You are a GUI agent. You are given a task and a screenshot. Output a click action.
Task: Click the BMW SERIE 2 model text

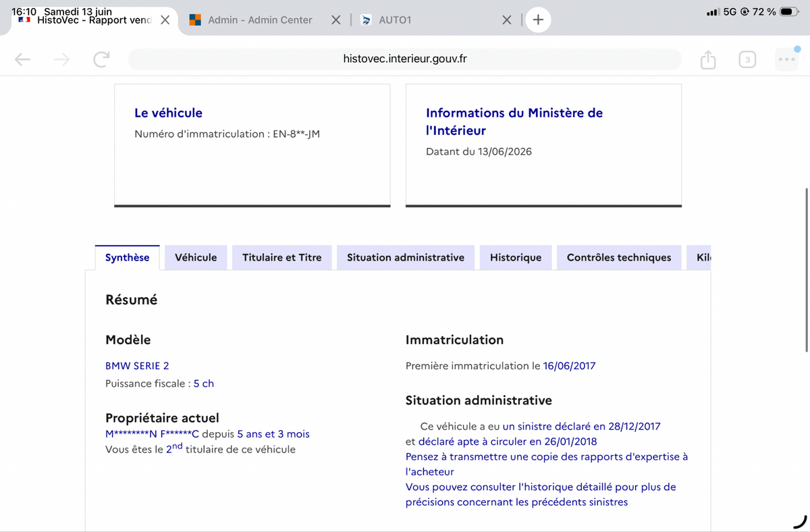coord(137,366)
